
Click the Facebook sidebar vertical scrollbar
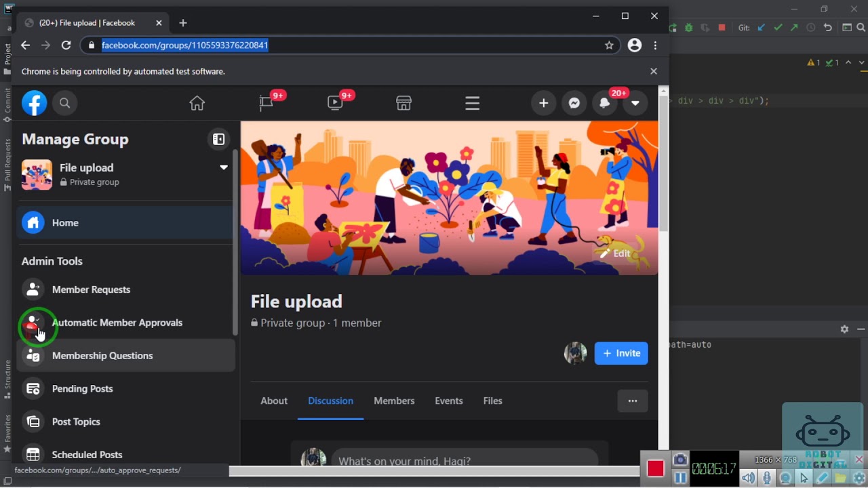(235, 242)
